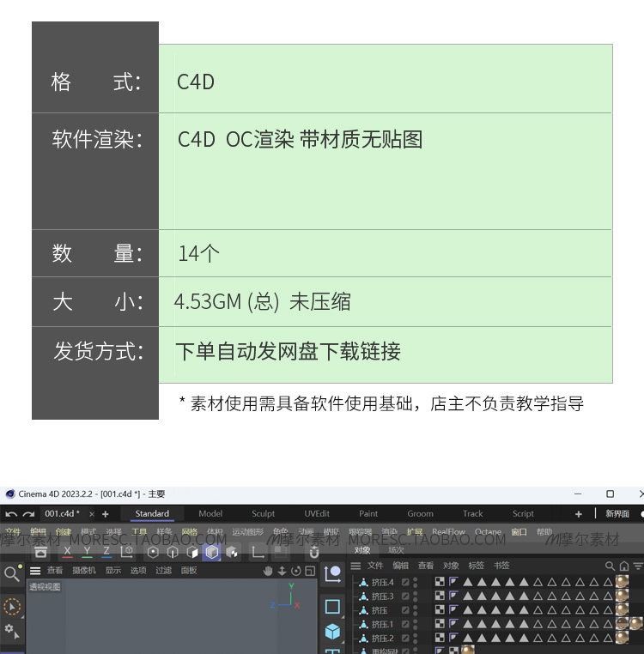The height and width of the screenshot is (654, 644).
Task: Open the object manager 书签 menu
Action: [x=501, y=566]
